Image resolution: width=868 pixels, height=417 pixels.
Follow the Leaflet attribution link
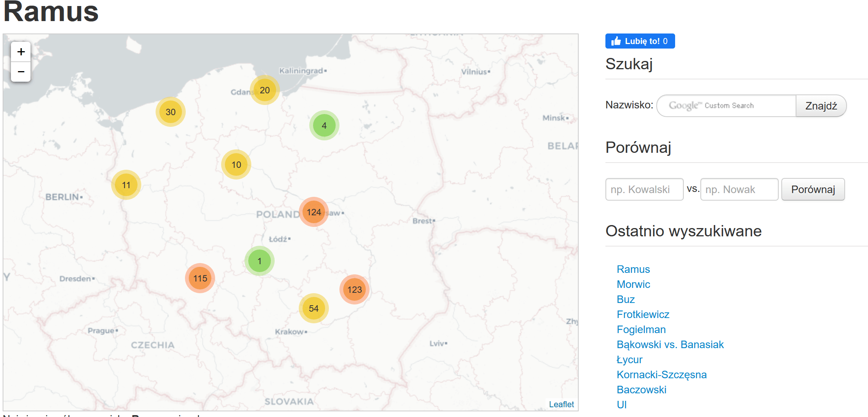pos(561,404)
